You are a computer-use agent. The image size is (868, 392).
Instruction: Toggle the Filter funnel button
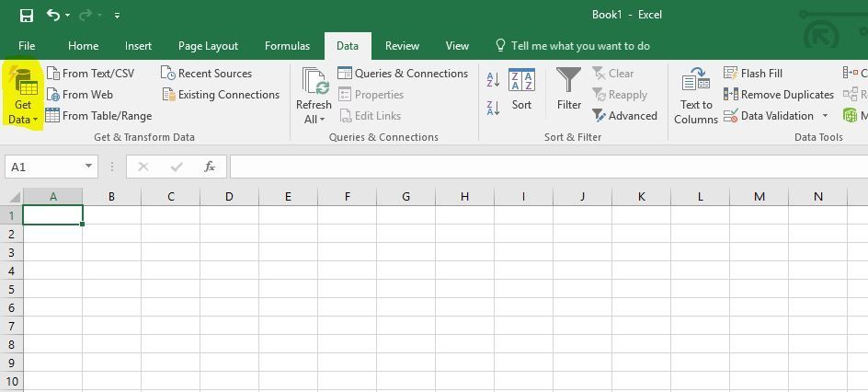(568, 89)
